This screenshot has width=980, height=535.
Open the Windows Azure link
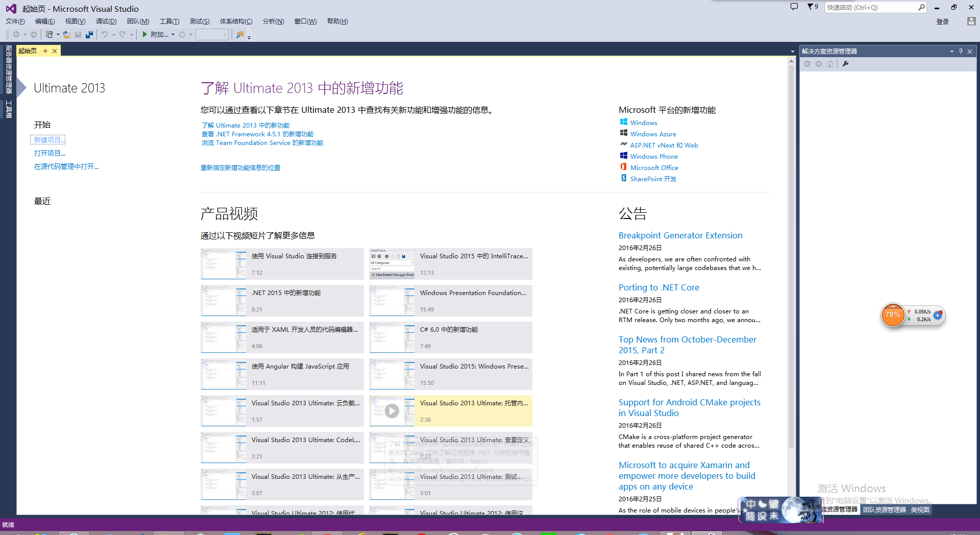[x=653, y=134]
